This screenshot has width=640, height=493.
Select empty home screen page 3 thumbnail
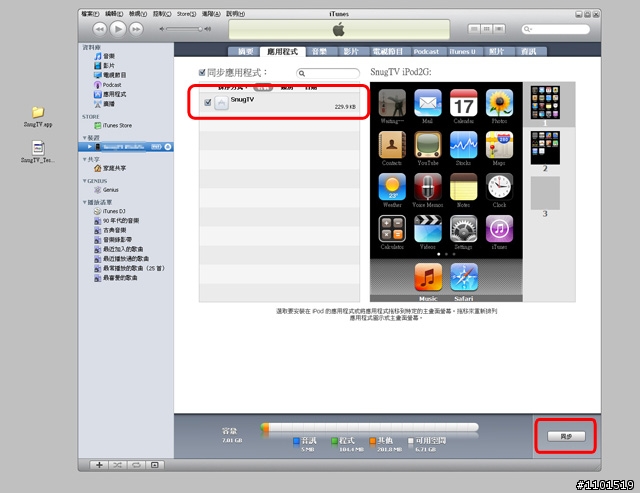tap(545, 193)
